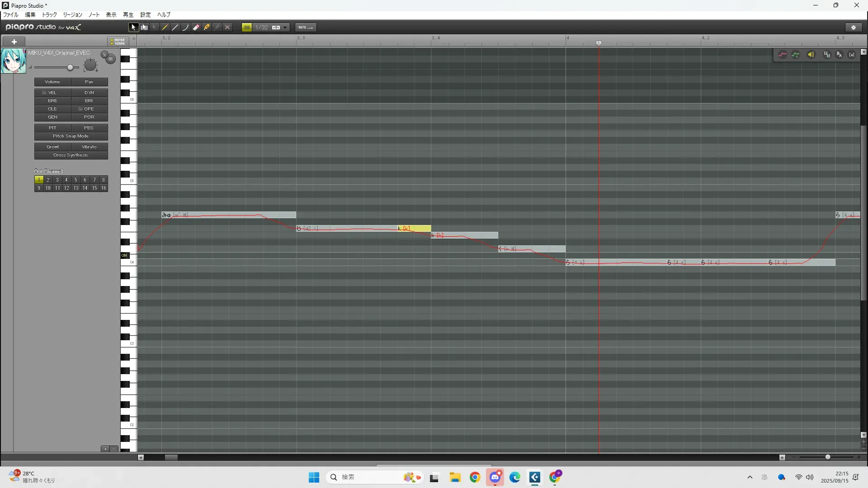Image resolution: width=868 pixels, height=488 pixels.
Task: Toggle the yellow grid snap button
Action: [247, 28]
